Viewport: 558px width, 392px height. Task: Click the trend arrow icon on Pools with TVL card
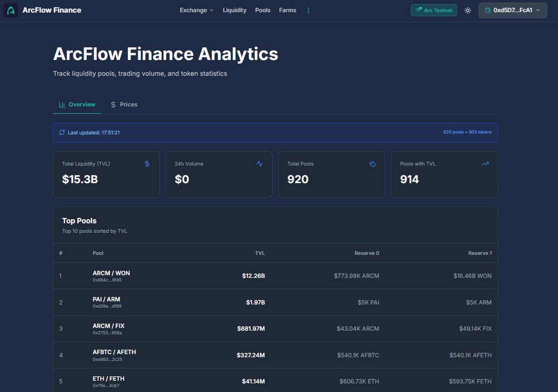485,164
